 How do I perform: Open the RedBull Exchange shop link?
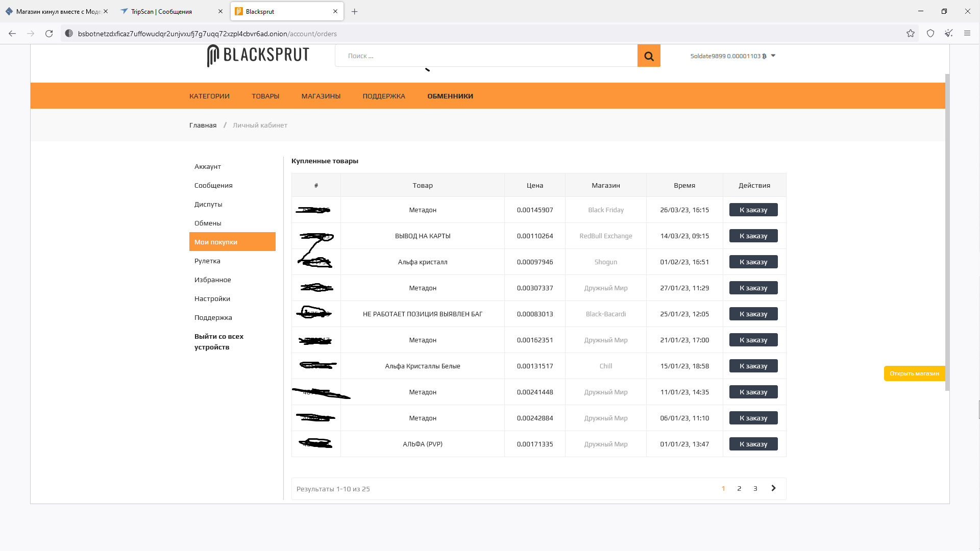pyautogui.click(x=606, y=236)
